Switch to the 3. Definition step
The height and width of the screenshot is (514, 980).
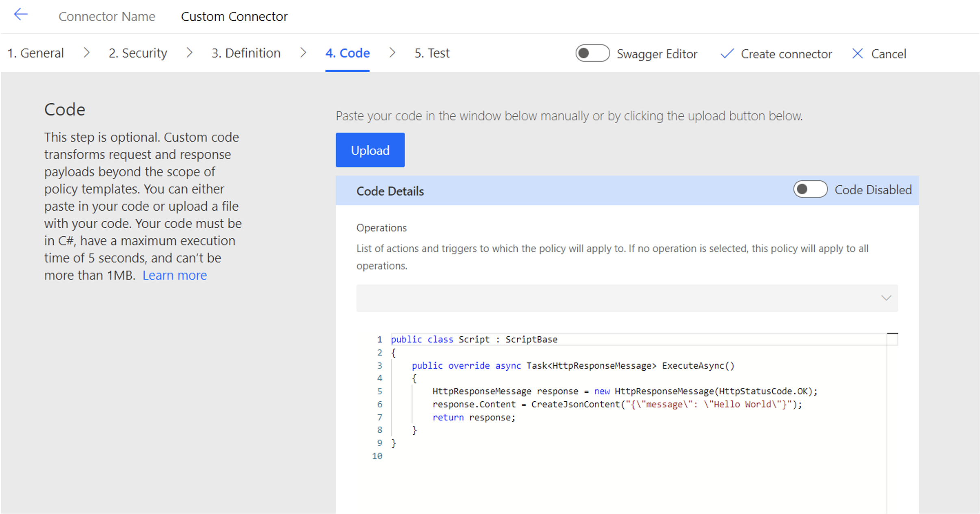[x=246, y=53]
